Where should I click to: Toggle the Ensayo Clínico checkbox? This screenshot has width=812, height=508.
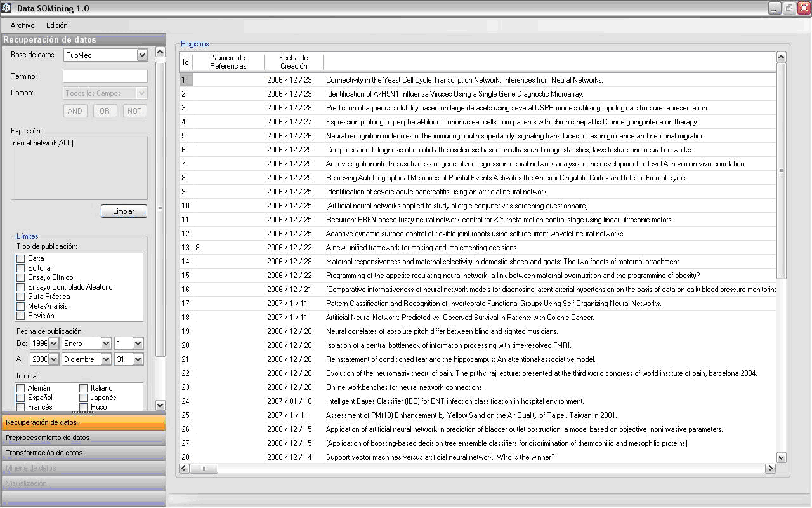point(21,277)
